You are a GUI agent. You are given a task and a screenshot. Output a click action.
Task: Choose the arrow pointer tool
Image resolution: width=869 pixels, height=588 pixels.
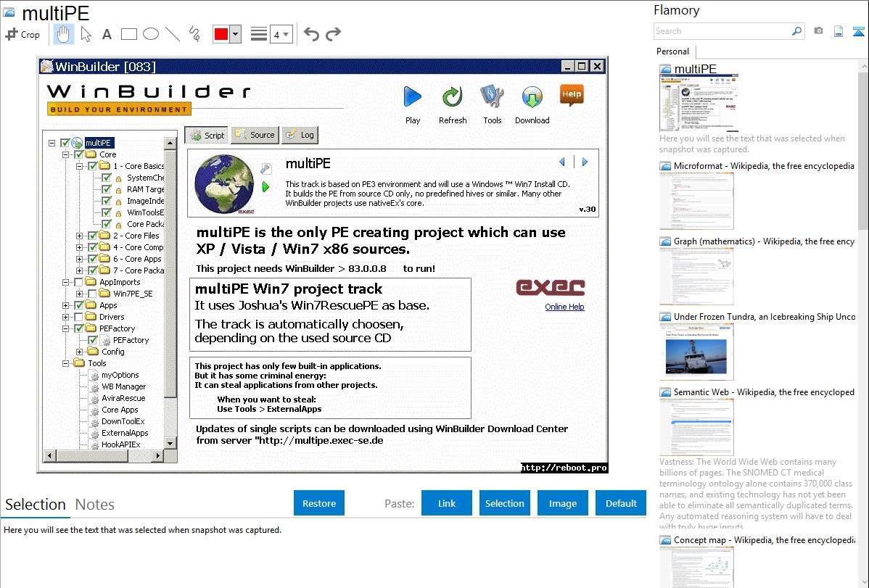click(x=86, y=34)
